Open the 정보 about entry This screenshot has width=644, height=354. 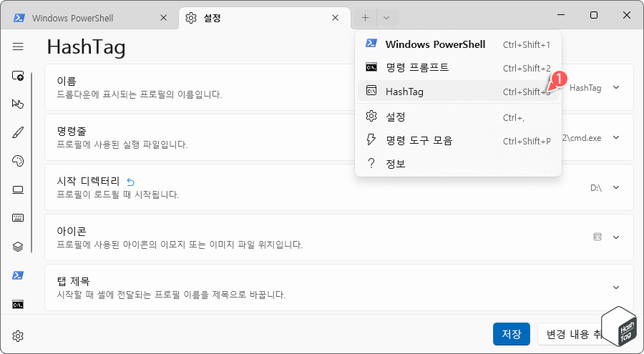pyautogui.click(x=458, y=164)
